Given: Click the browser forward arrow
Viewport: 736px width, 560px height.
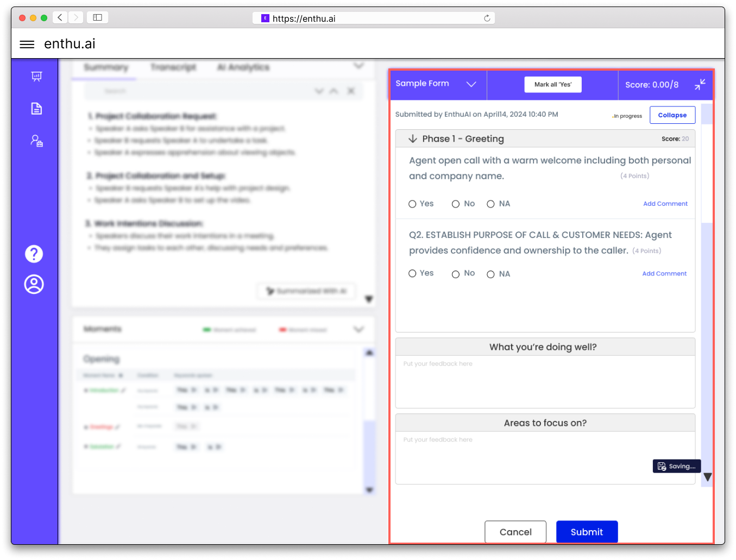Looking at the screenshot, I should (76, 17).
